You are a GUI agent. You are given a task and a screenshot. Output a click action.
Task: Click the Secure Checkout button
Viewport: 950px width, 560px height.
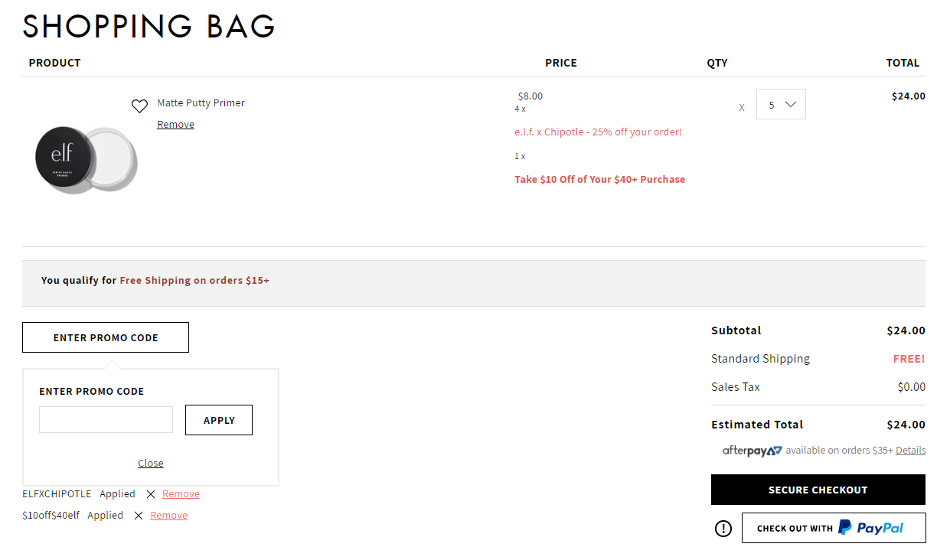[x=818, y=490]
